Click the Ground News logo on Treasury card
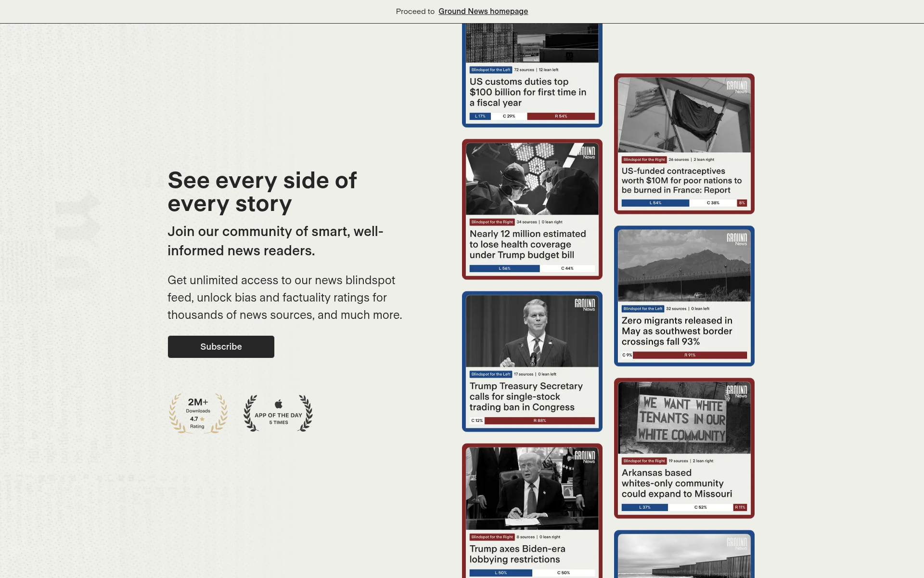 click(585, 305)
